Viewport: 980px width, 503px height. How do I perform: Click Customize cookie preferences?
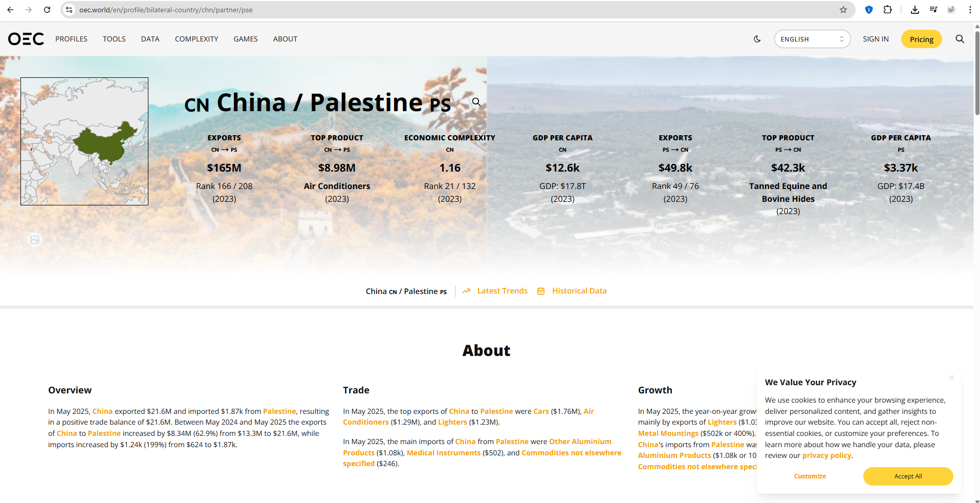810,476
